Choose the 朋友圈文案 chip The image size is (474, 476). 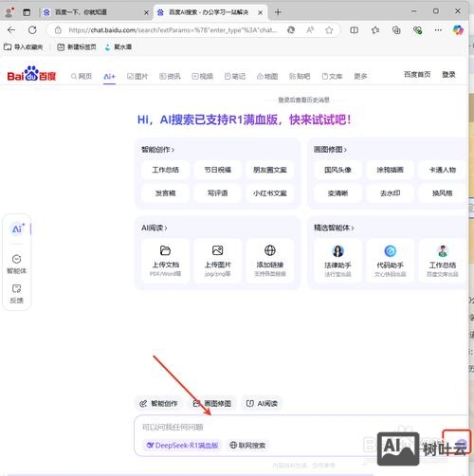point(270,170)
